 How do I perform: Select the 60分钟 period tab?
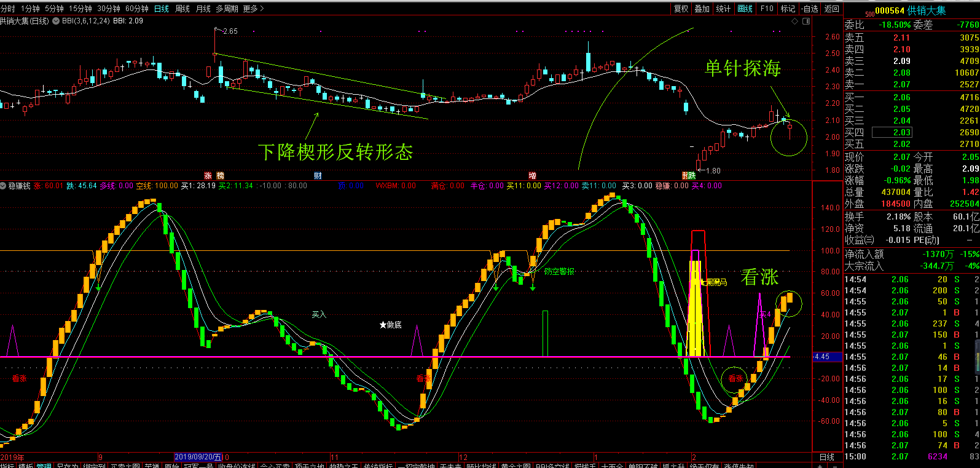click(137, 9)
